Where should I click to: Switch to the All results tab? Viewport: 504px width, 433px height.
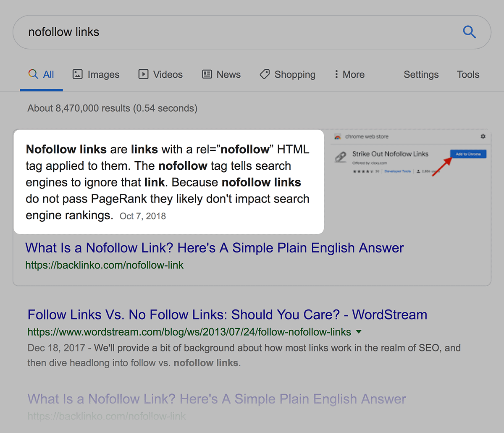pyautogui.click(x=47, y=74)
